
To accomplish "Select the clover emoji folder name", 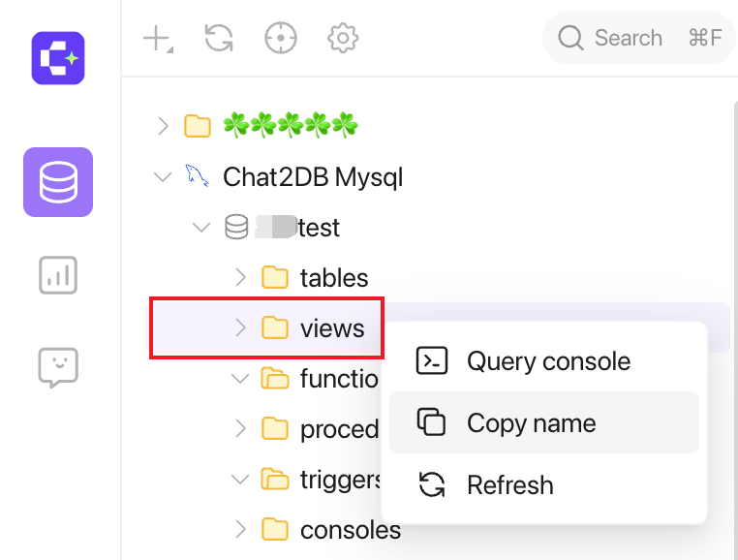I will click(x=291, y=125).
